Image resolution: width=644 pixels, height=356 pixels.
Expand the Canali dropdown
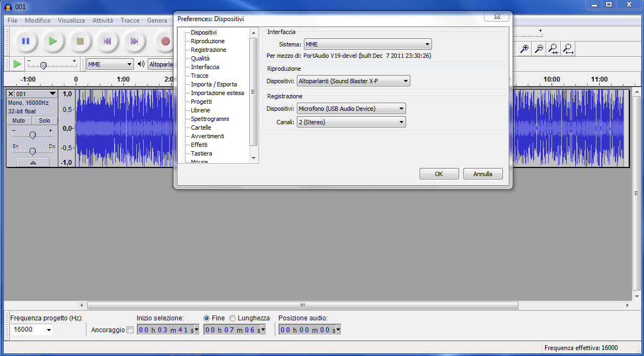pyautogui.click(x=351, y=122)
